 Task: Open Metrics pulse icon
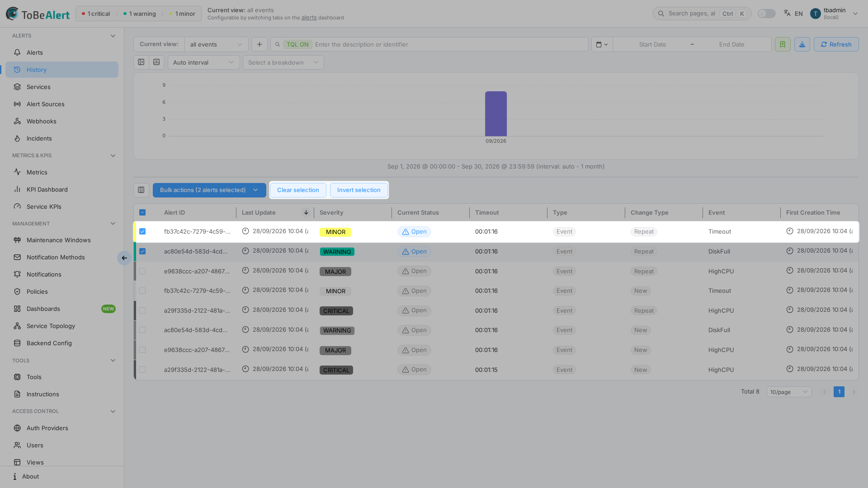click(x=17, y=172)
